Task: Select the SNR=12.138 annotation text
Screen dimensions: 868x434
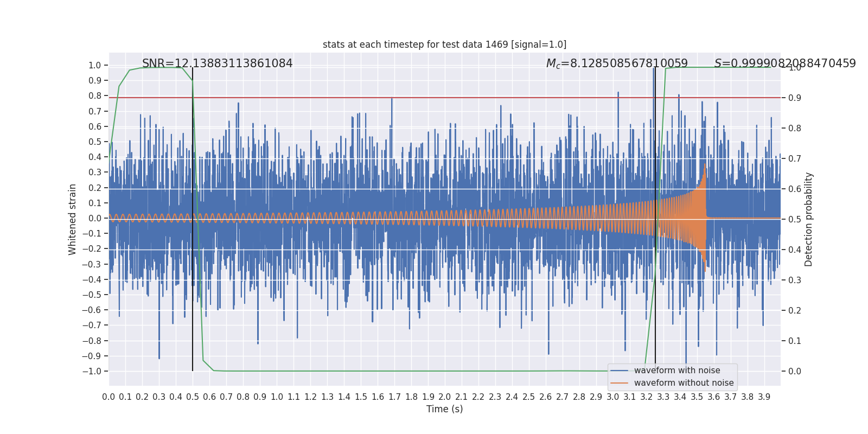Action: 217,63
